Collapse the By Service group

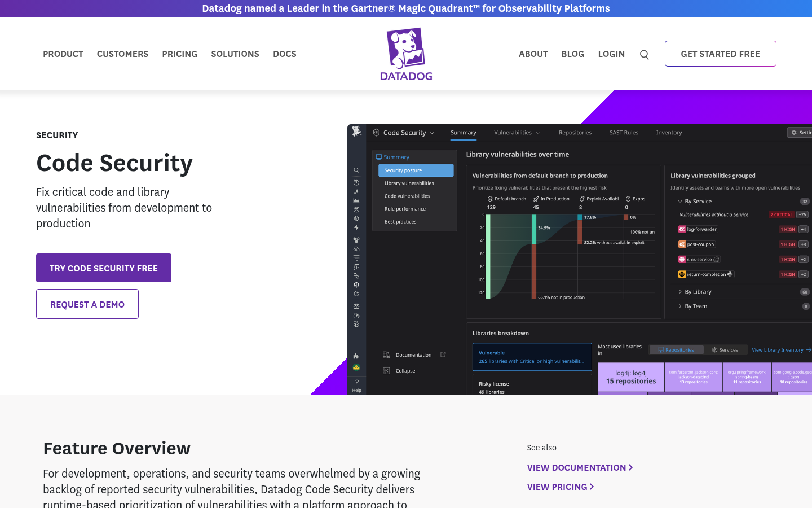680,201
